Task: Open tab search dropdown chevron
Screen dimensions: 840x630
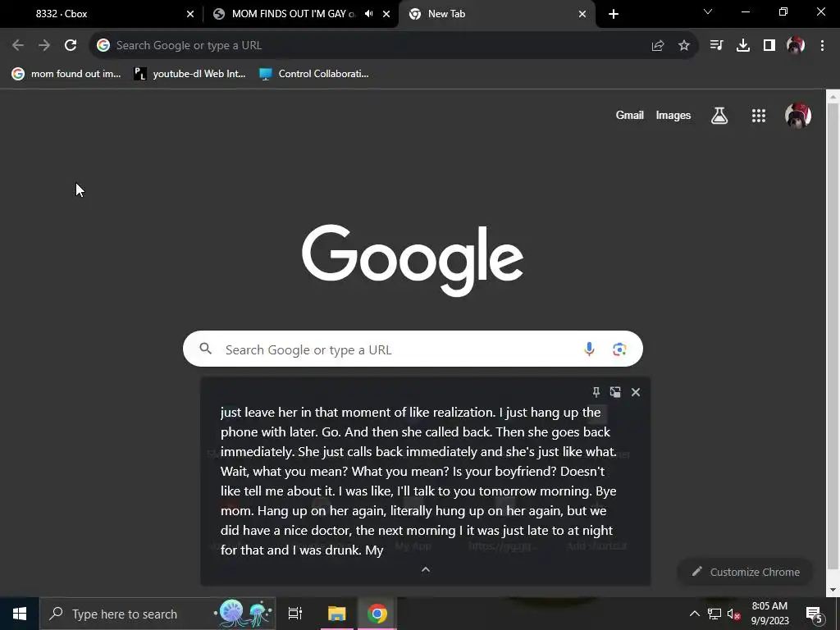Action: 708,11
